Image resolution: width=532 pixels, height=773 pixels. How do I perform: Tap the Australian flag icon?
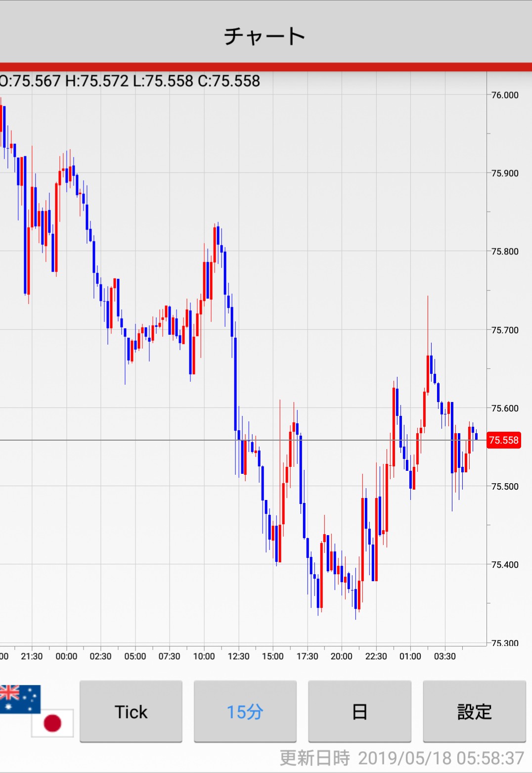pos(20,698)
